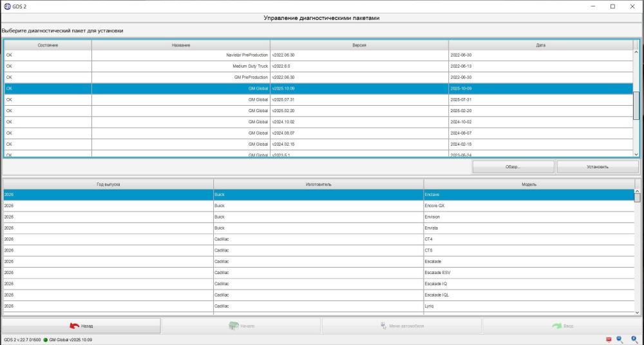Screen dimensions: 644x345
Task: Select the GM Global v2025.07.31 package row
Action: pyautogui.click(x=319, y=100)
